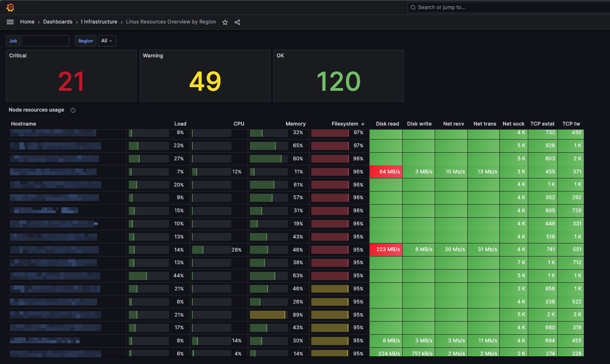Screen dimensions: 610x364
Task: Sort by the Disk read column
Action: tap(387, 124)
